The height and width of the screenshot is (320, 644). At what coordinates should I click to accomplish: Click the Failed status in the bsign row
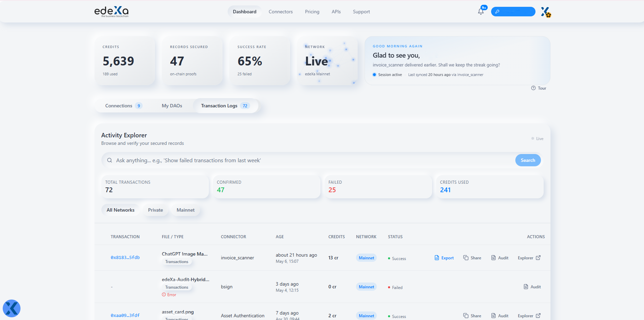(395, 288)
